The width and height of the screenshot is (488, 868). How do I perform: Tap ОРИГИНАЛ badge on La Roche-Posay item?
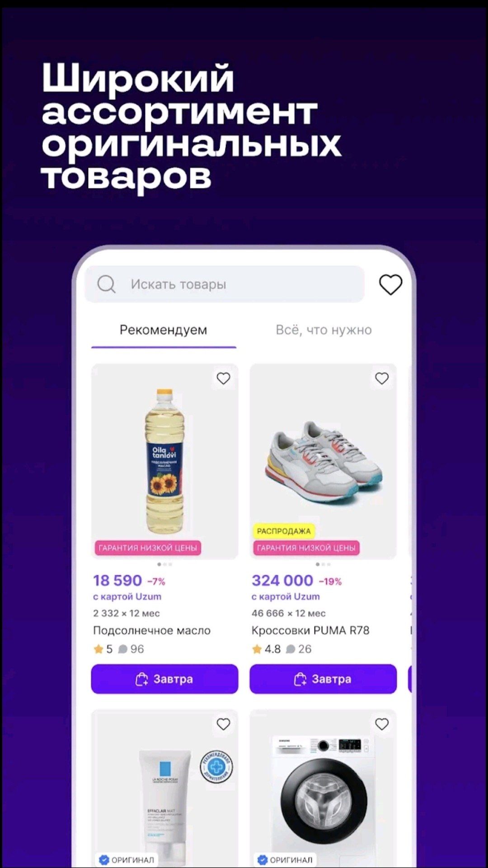[127, 859]
